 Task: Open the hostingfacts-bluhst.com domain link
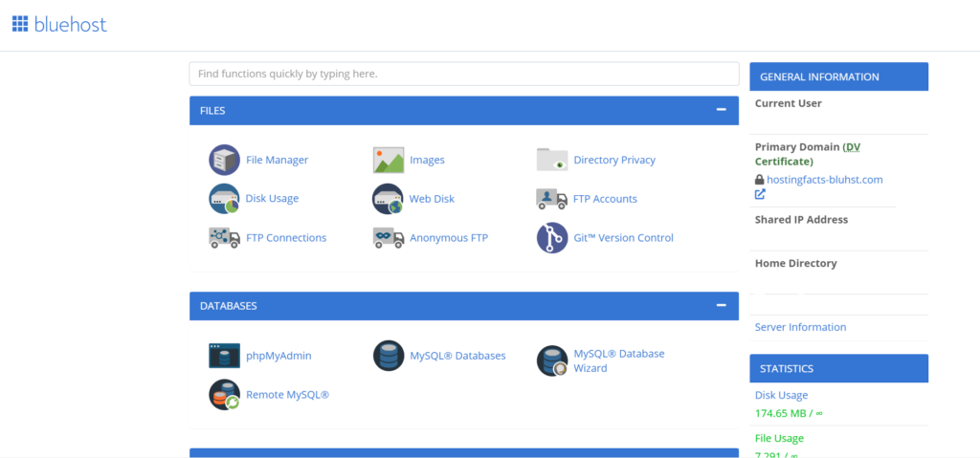(x=824, y=180)
